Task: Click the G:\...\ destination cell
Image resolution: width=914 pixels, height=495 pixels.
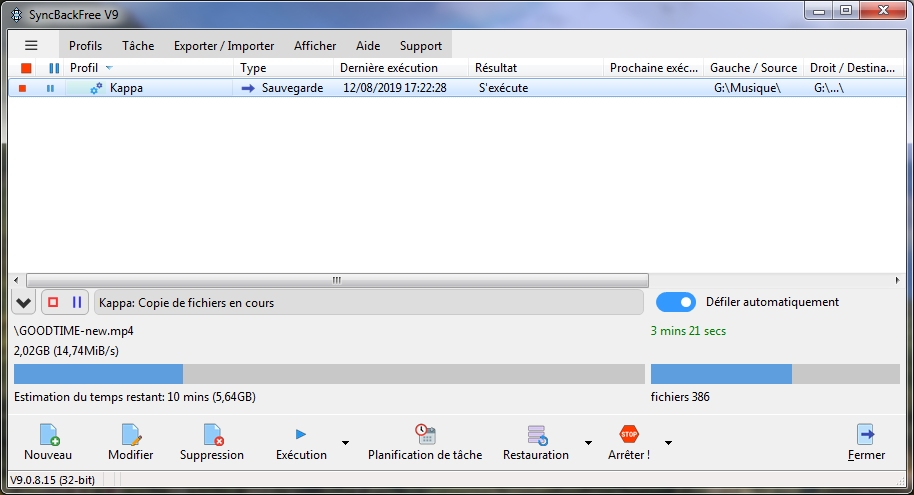Action: point(829,88)
